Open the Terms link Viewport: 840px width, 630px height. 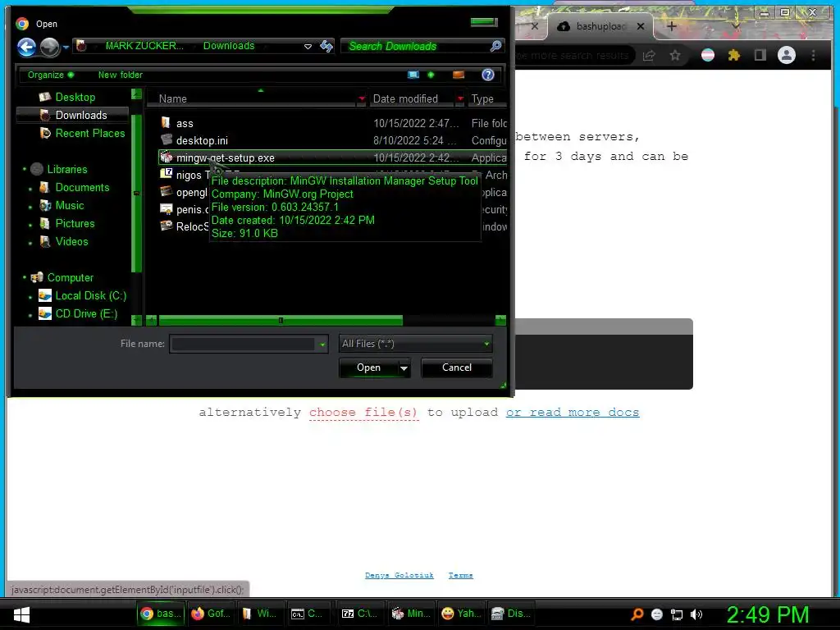461,575
